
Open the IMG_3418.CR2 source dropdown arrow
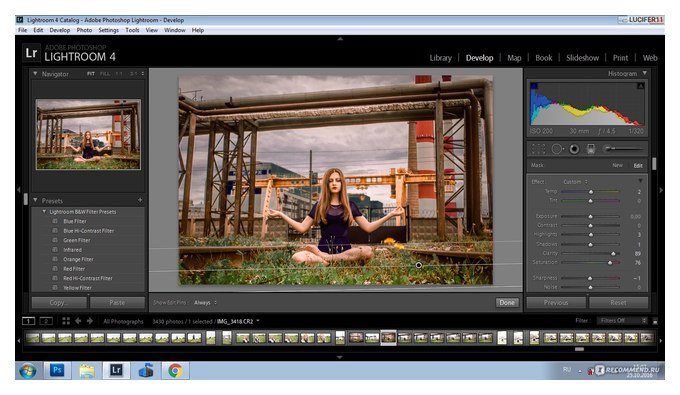pyautogui.click(x=258, y=321)
